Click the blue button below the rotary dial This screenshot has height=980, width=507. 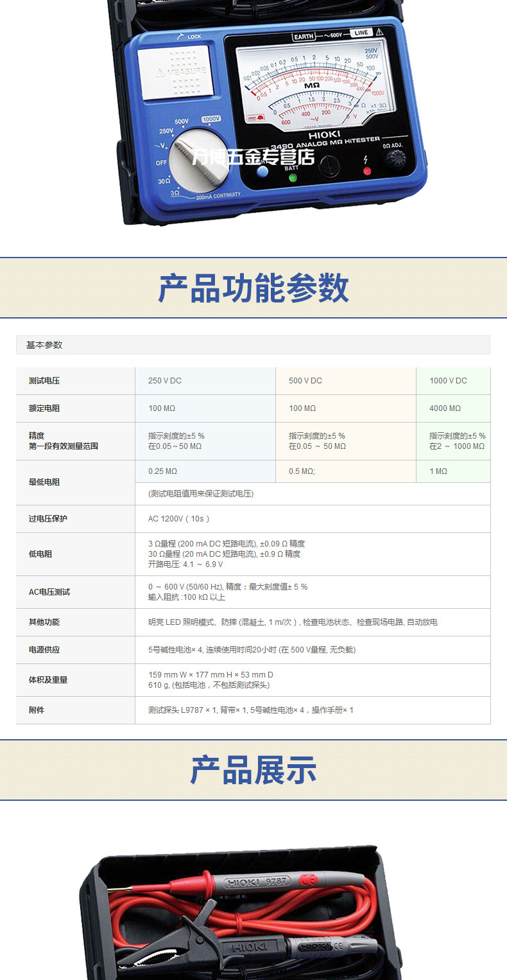262,171
